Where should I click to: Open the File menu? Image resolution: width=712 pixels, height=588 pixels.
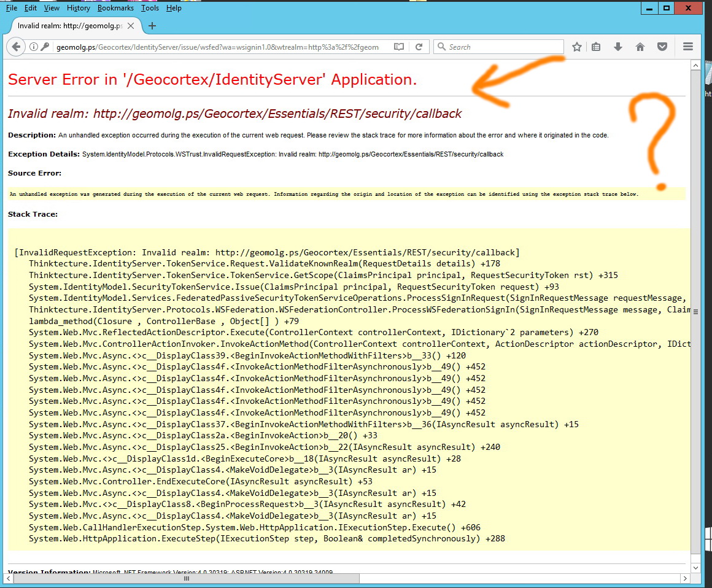point(12,8)
